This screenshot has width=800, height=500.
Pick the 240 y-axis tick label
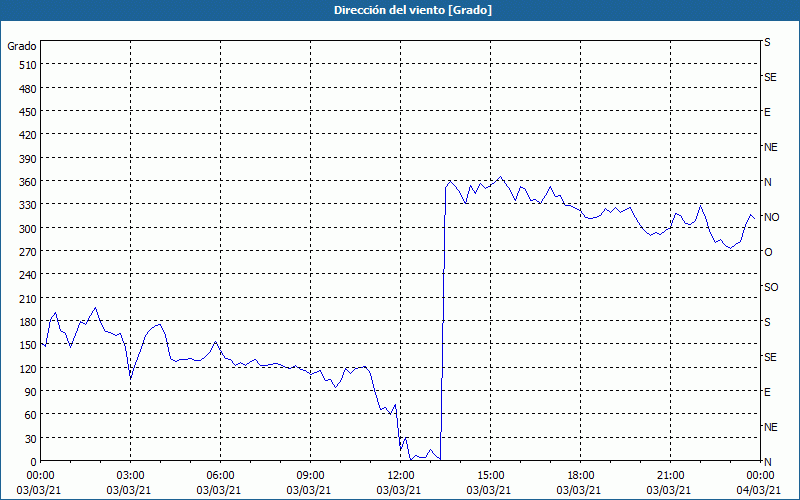tap(28, 276)
